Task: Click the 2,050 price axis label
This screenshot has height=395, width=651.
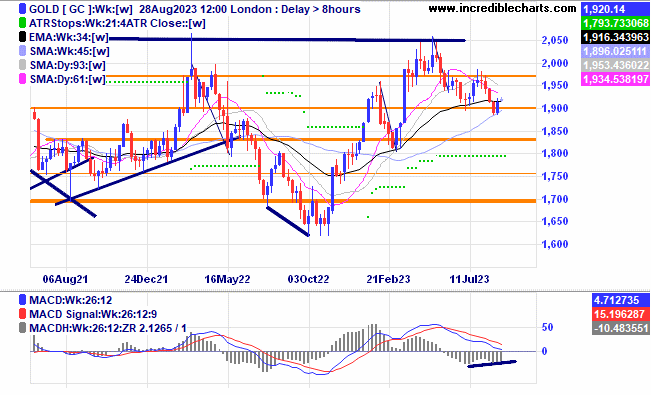Action: pos(555,40)
